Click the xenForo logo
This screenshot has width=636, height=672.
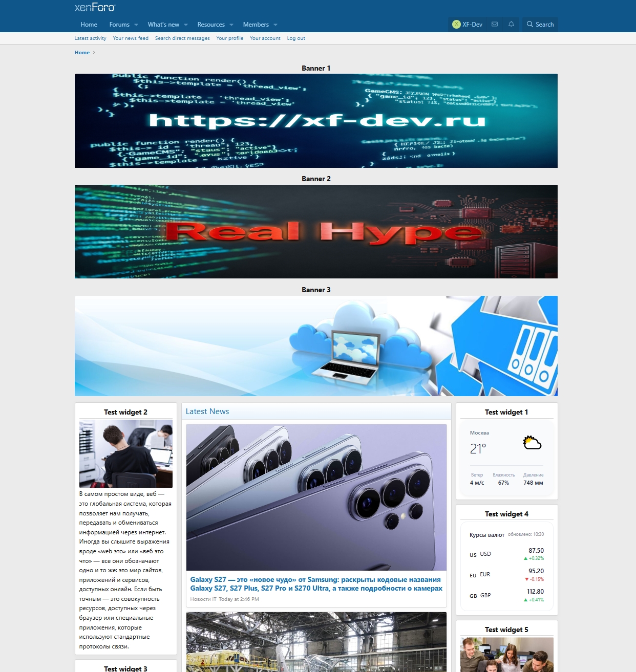[95, 8]
